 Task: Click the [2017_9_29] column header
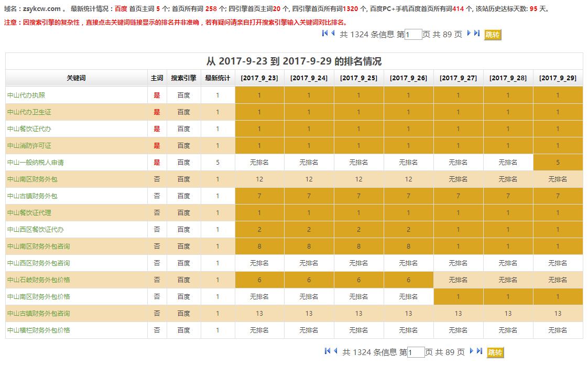coord(558,78)
